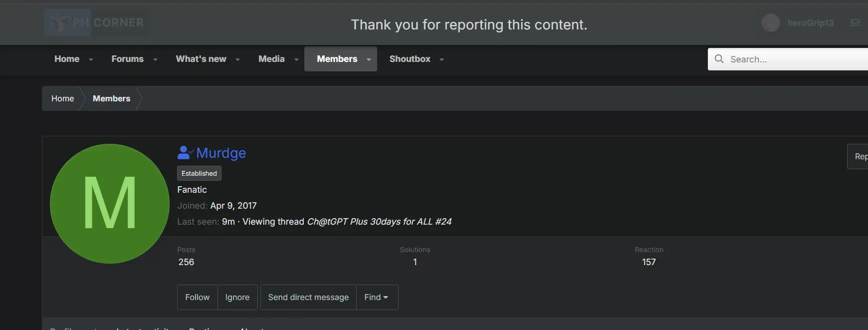Click Send direct message
868x330 pixels.
pos(308,297)
